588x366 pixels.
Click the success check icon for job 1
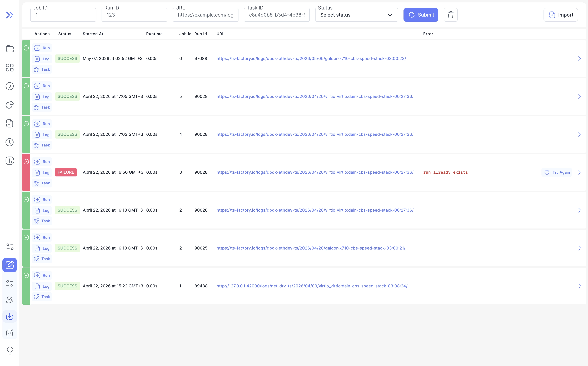26,276
